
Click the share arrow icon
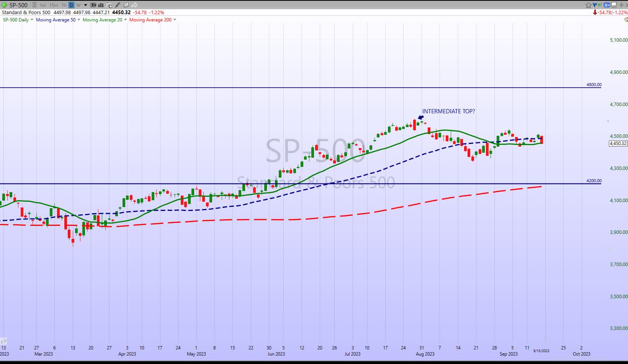tap(134, 5)
